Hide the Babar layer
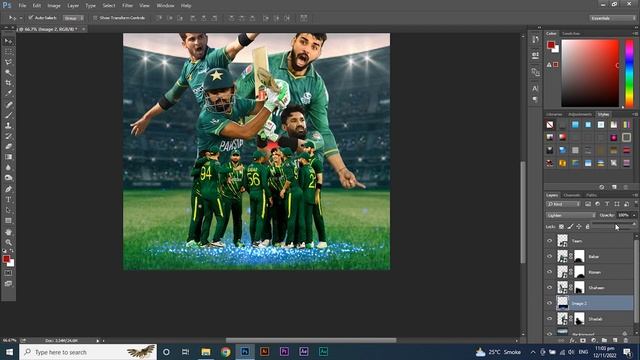 pos(549,256)
